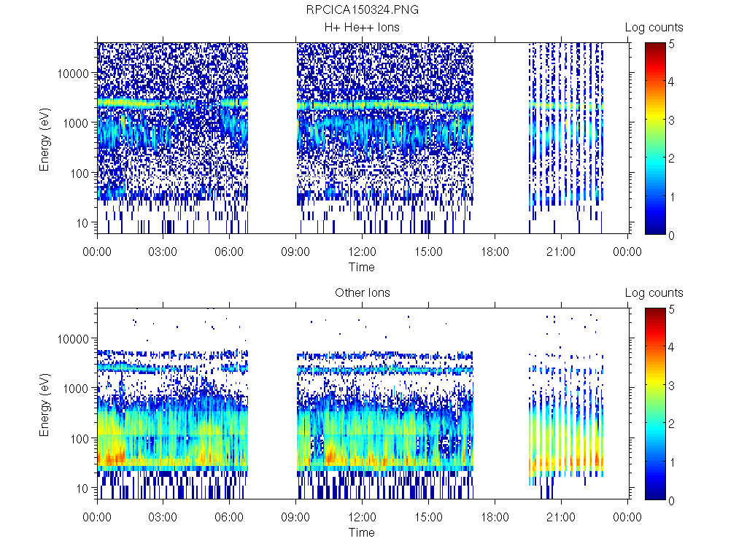Pick 21:00 tick on bottom time axis
Viewport: 747px width, 560px height.
560,518
